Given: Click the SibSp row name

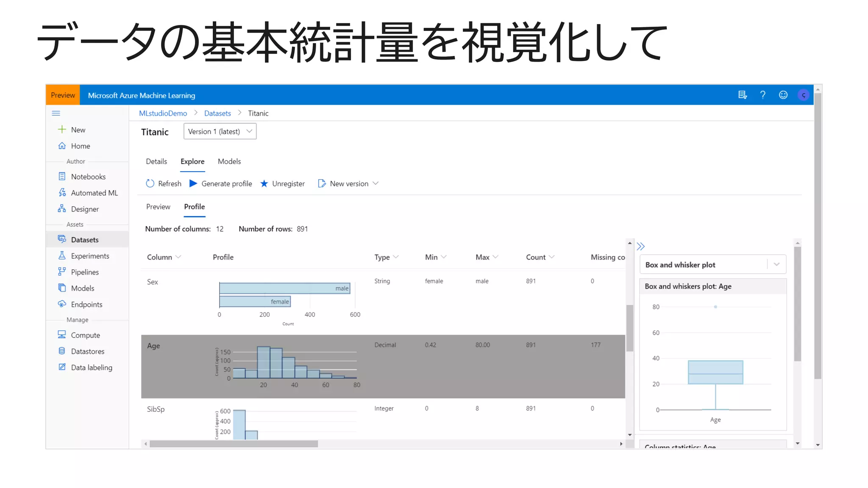Looking at the screenshot, I should coord(156,409).
